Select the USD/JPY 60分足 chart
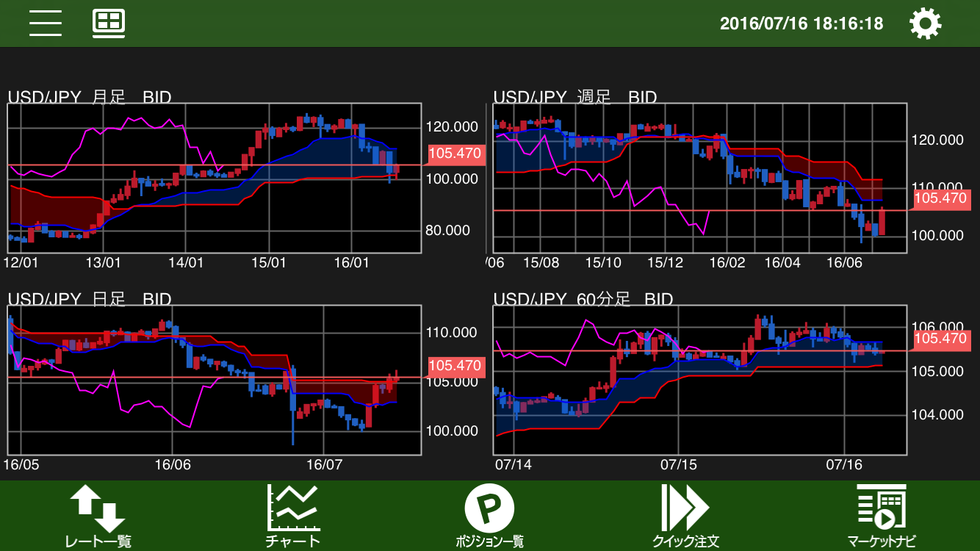Image resolution: width=980 pixels, height=551 pixels. 699,380
